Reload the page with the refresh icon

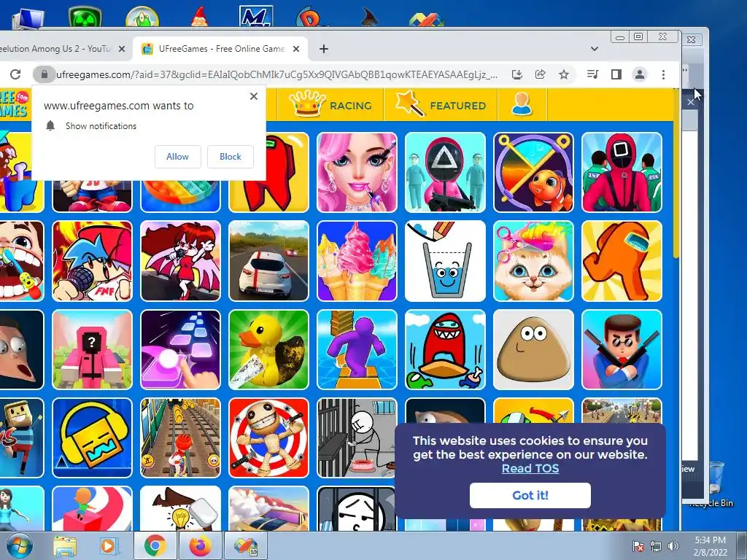15,74
